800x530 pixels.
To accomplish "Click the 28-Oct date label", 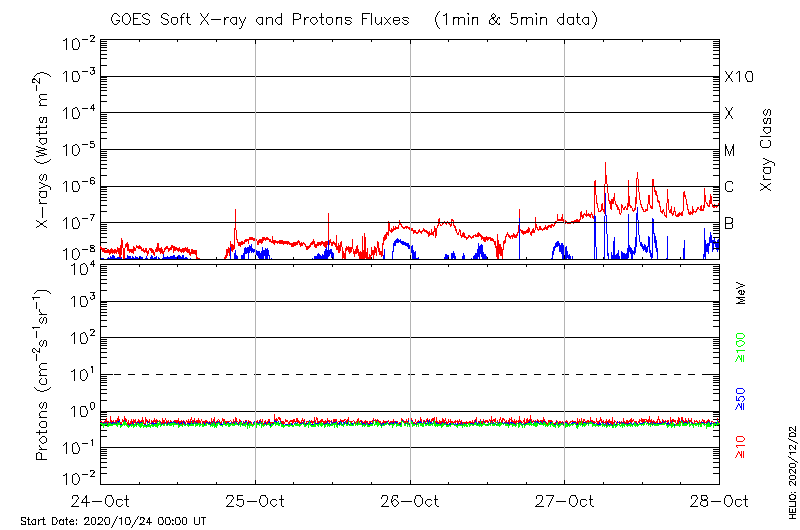I will (x=719, y=500).
